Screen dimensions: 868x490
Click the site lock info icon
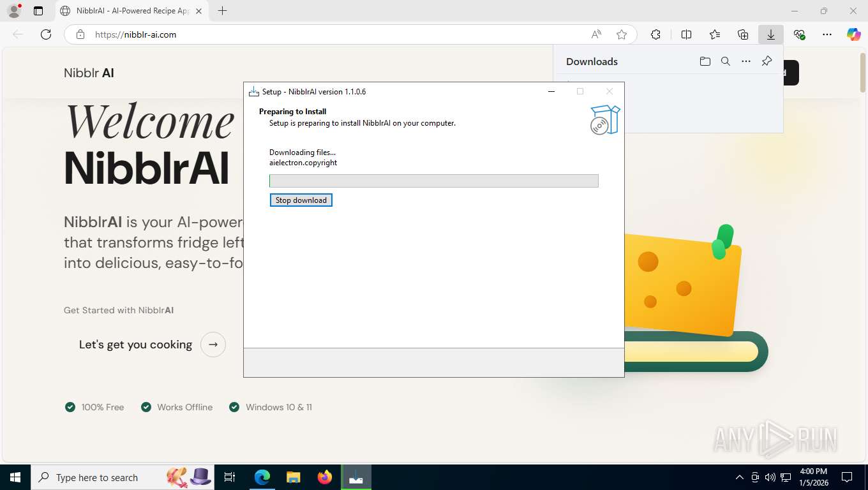[80, 34]
